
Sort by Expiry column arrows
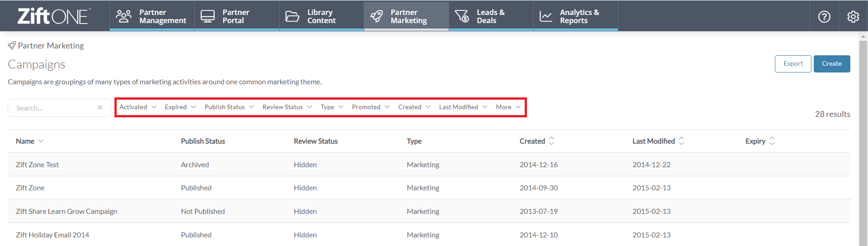coord(772,141)
